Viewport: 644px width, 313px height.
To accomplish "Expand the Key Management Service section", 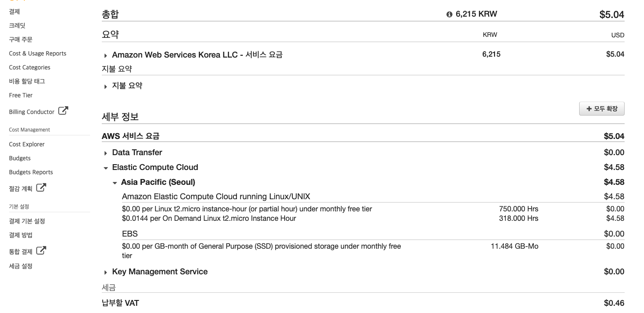I will 106,273.
